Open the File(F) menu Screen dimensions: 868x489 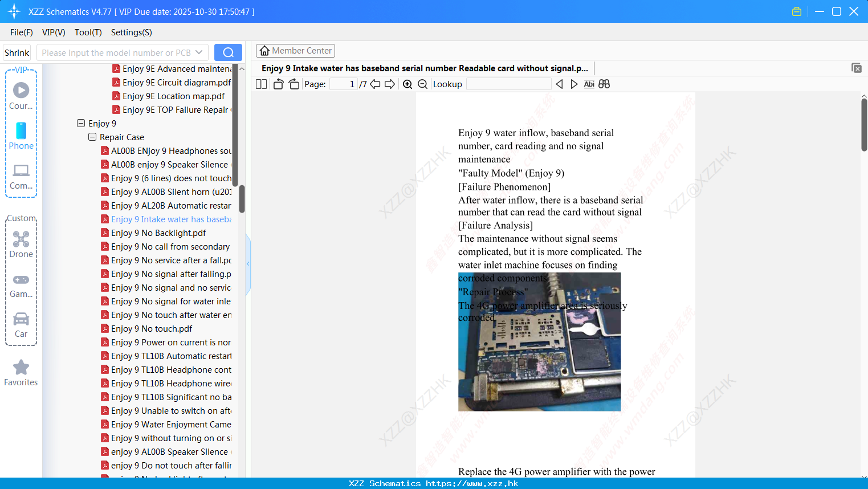tap(22, 32)
